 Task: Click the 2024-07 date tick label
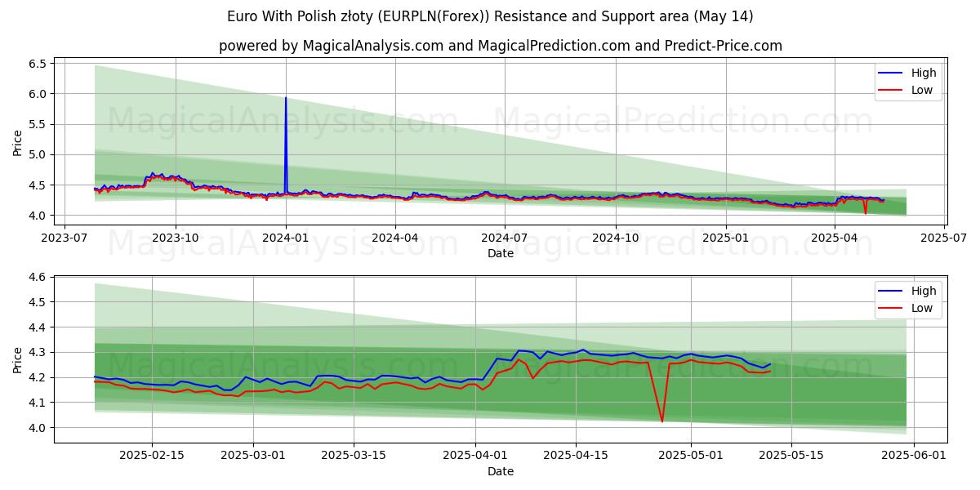[504, 237]
